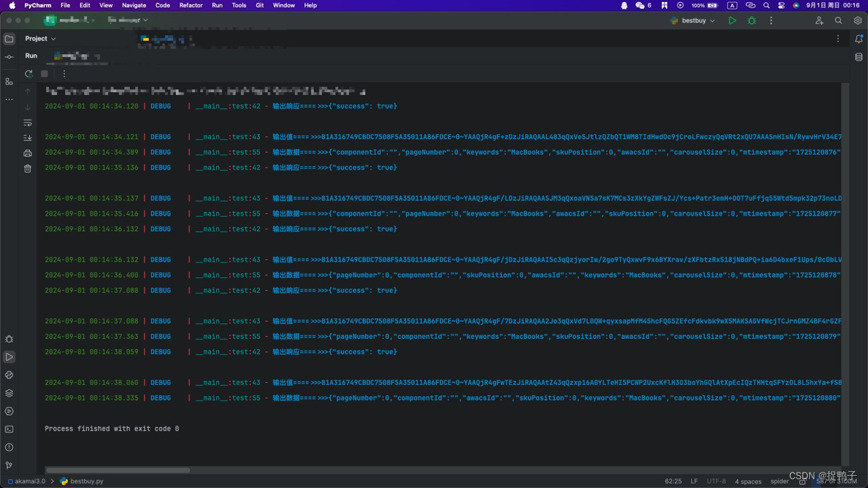Open Project panel options menu dots

click(838, 39)
